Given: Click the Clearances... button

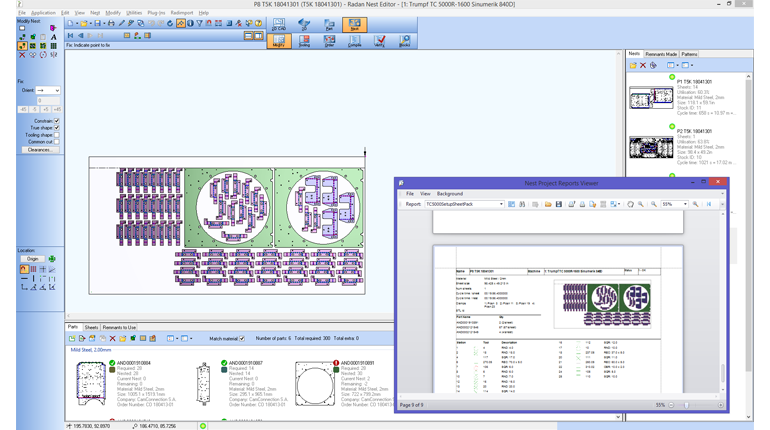Looking at the screenshot, I should click(39, 150).
